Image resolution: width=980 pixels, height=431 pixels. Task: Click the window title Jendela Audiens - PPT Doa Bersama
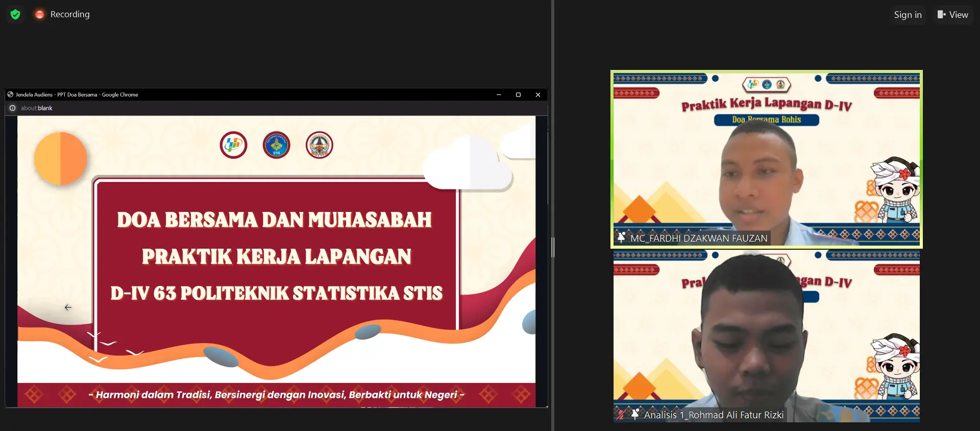tap(77, 95)
